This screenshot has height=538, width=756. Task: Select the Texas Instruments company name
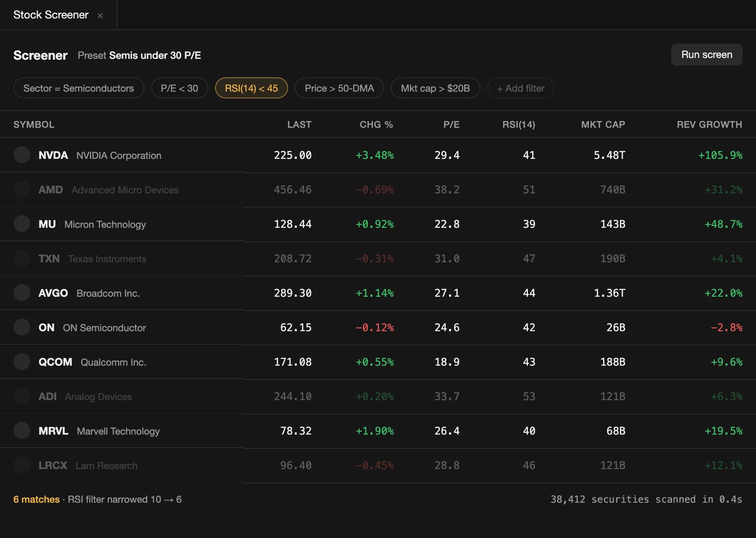107,259
